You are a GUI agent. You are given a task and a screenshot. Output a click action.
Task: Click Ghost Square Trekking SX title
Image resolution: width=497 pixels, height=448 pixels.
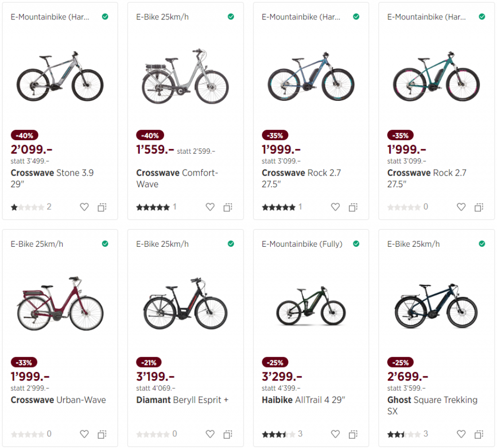(432, 405)
